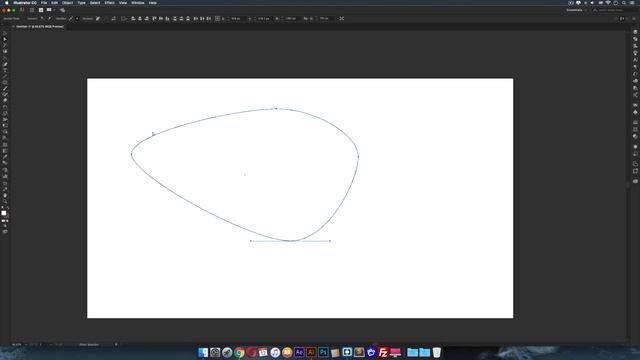Viewport: 640px width, 360px height.
Task: Open the Type menu
Action: [82, 3]
